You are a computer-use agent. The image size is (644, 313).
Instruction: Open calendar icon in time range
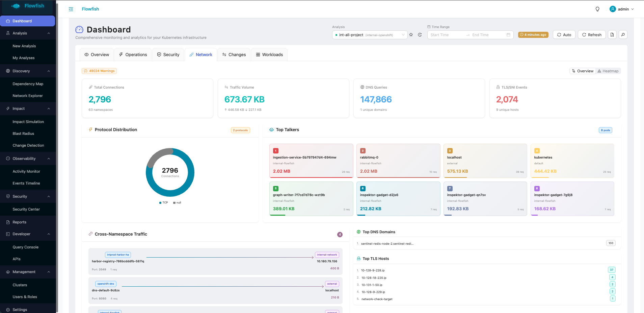coord(508,35)
